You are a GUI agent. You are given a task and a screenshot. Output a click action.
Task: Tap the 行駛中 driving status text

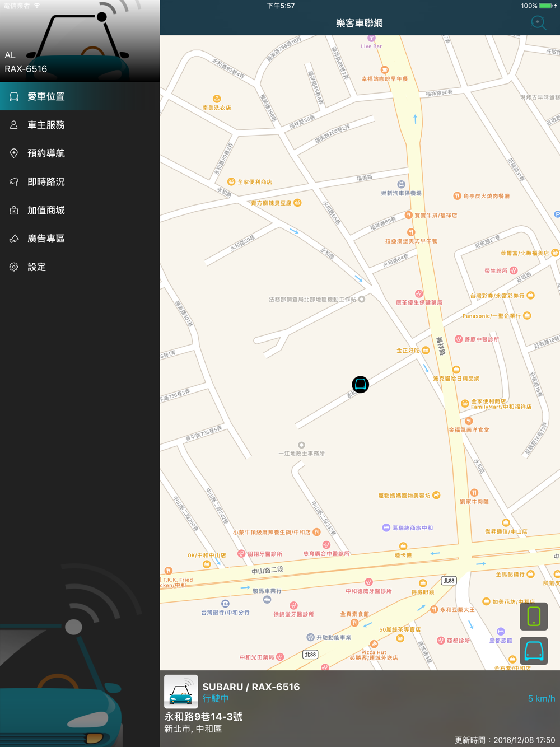[x=216, y=698]
